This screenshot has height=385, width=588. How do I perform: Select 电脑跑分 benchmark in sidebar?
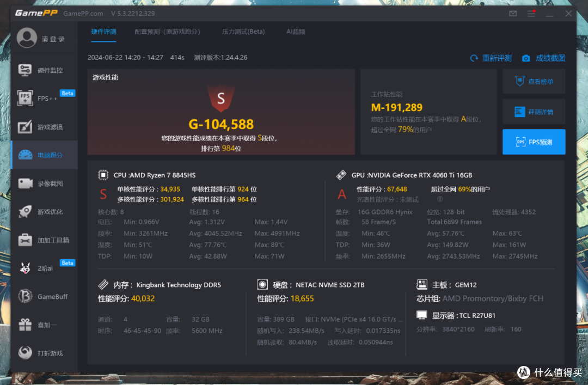click(44, 155)
